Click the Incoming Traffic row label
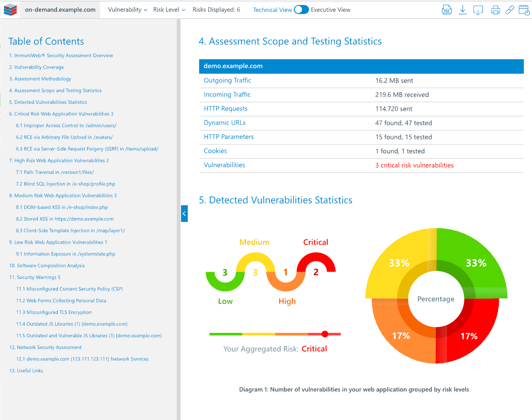Screen dimensions: 532x420 pos(227,94)
